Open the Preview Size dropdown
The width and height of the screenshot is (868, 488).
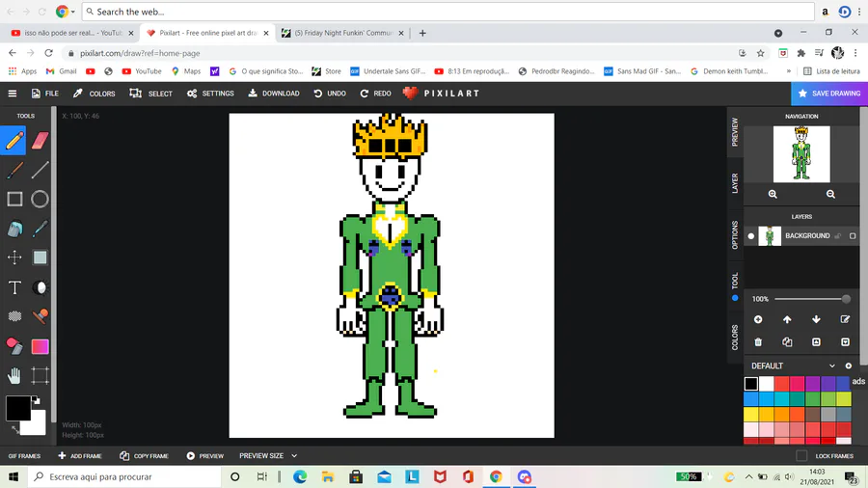click(268, 456)
